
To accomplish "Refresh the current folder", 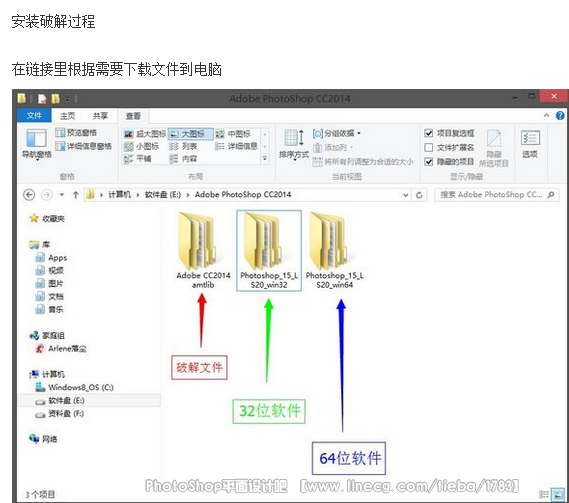I will tap(419, 195).
